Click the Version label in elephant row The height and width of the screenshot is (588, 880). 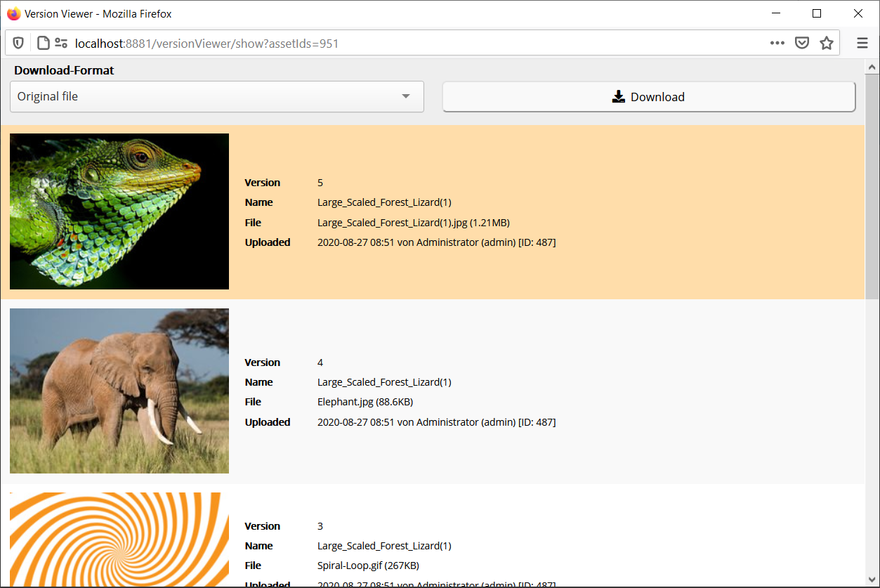262,362
